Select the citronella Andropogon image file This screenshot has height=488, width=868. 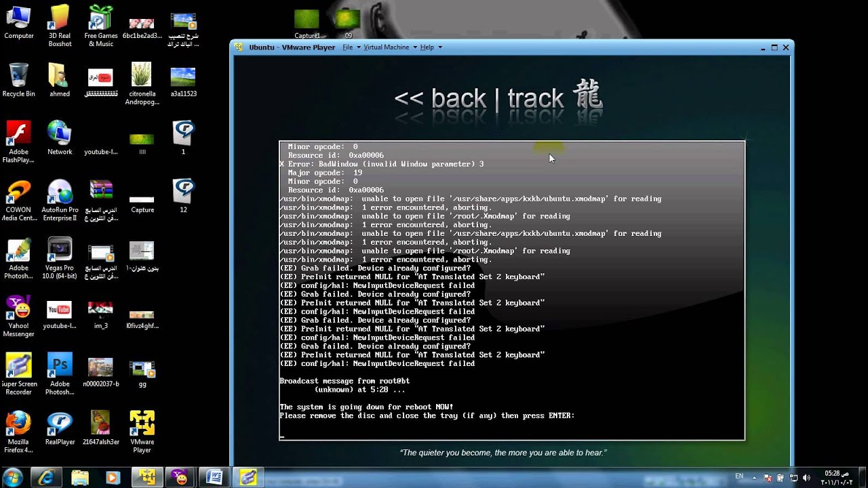(142, 83)
